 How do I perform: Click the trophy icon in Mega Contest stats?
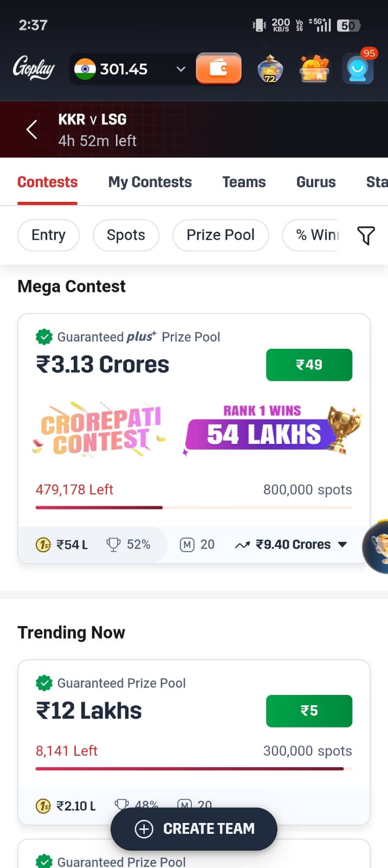[x=113, y=544]
